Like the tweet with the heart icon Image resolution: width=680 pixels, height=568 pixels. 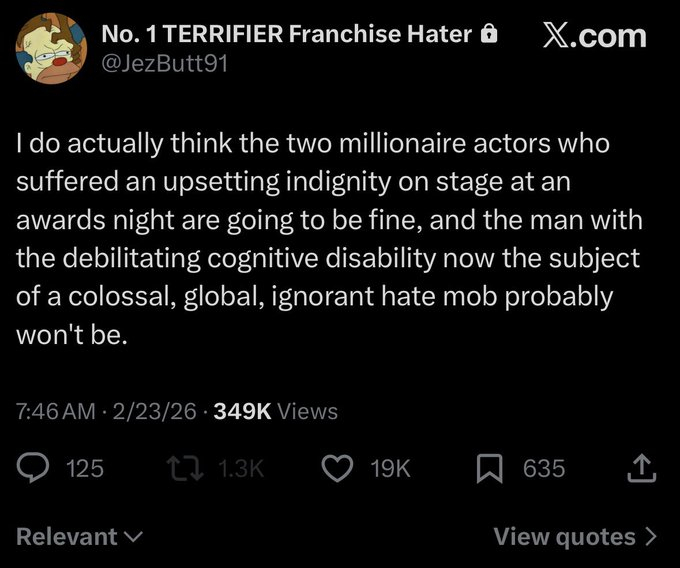point(337,468)
